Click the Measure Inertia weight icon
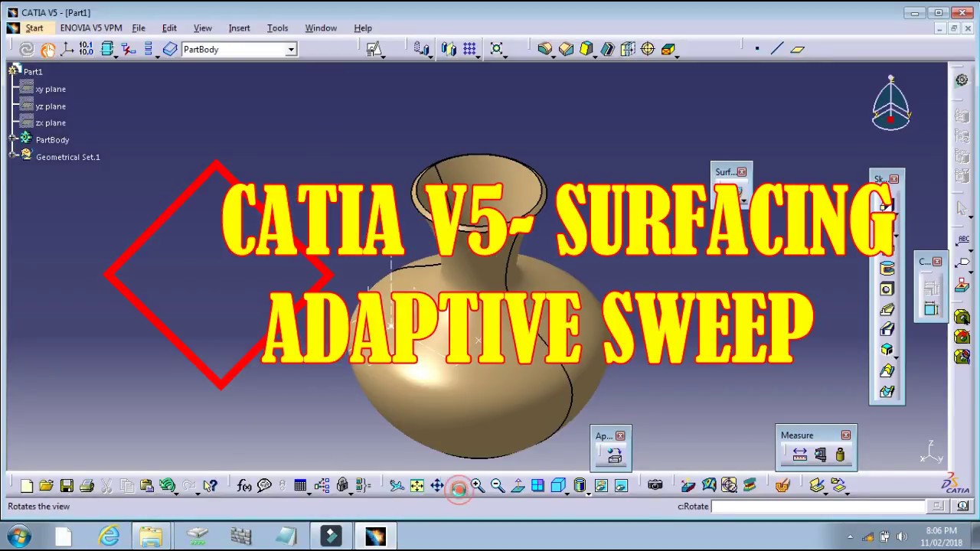 coord(840,455)
